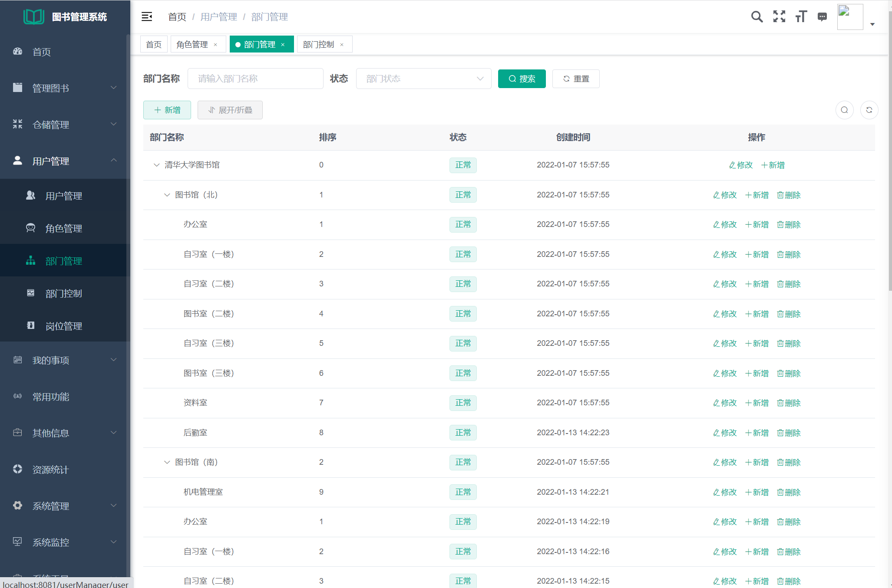The width and height of the screenshot is (892, 588).
Task: Collapse the 清华大学图书馆 tree row
Action: click(x=156, y=165)
